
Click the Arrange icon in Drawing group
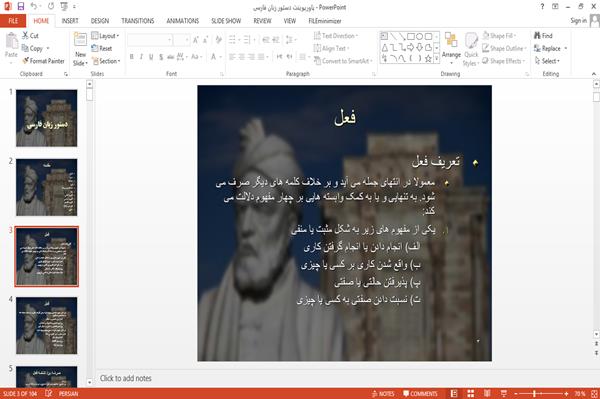452,45
